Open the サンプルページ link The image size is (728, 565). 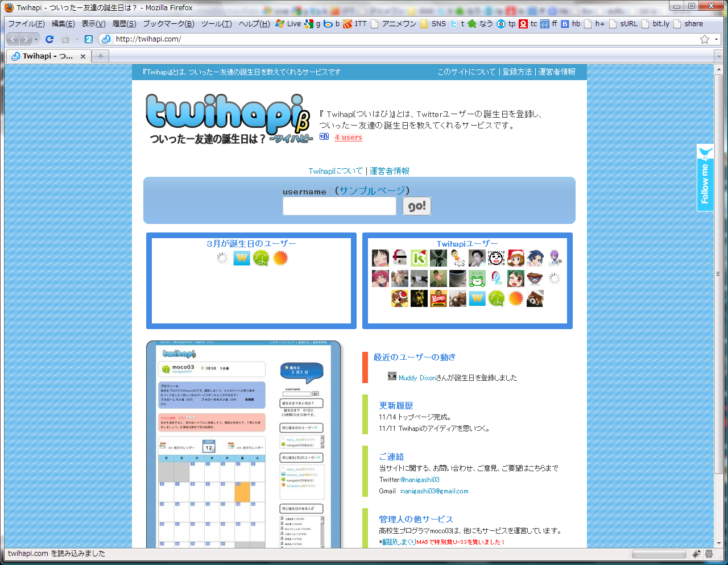(x=373, y=190)
